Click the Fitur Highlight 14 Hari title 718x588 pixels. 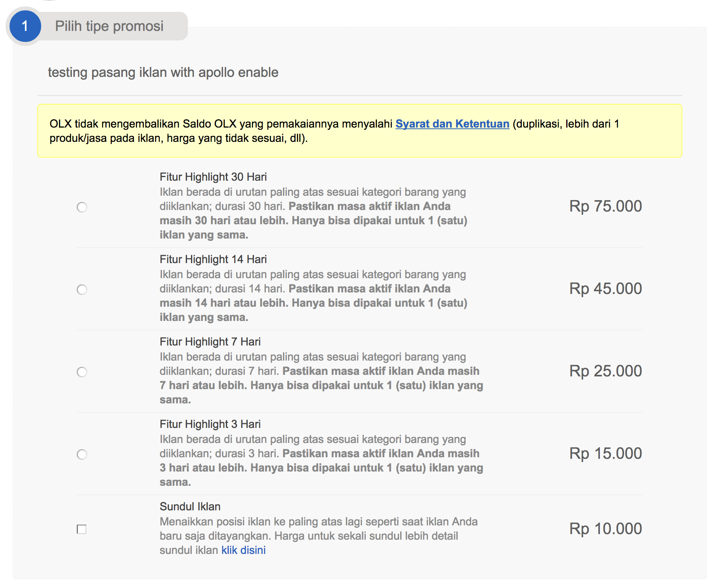coord(213,259)
